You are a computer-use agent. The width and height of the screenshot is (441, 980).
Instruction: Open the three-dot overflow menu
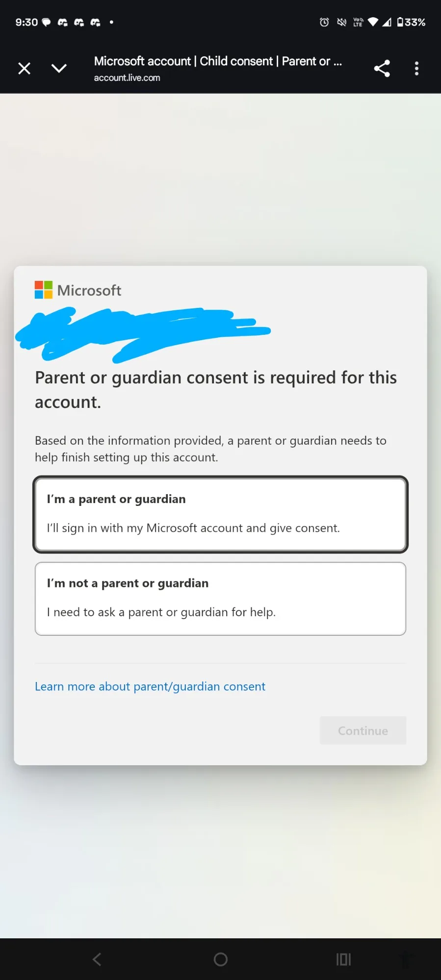(416, 68)
